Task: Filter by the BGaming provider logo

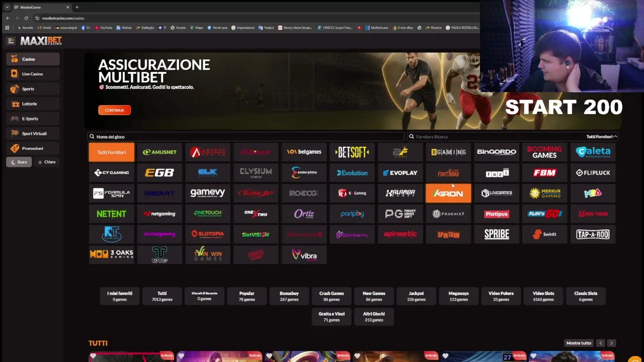Action: click(448, 152)
